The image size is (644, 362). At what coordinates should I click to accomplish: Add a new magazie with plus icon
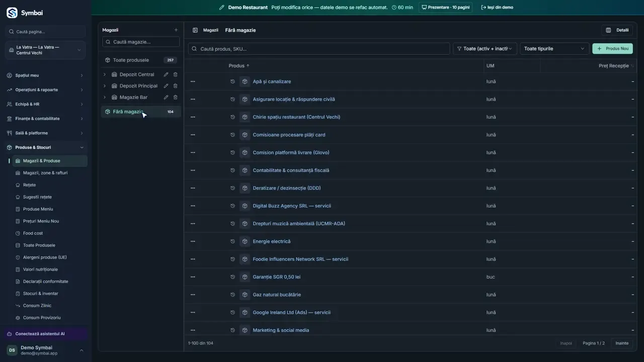pos(176,30)
